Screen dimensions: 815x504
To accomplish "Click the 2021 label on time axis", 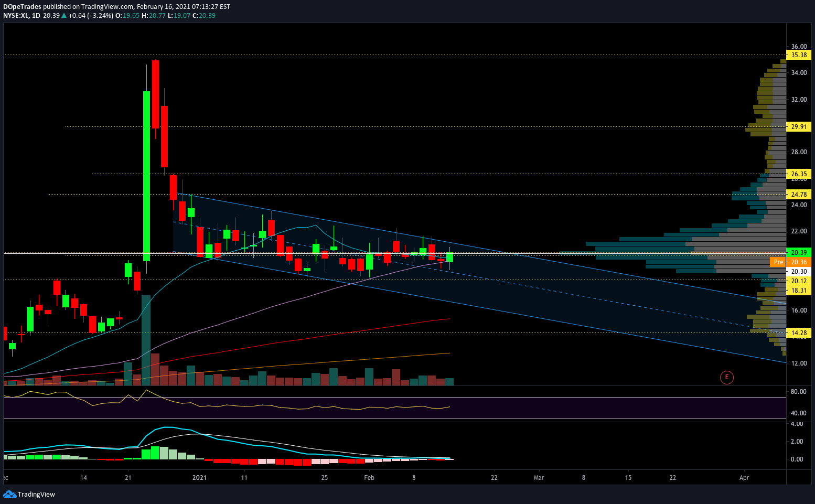I will [200, 478].
